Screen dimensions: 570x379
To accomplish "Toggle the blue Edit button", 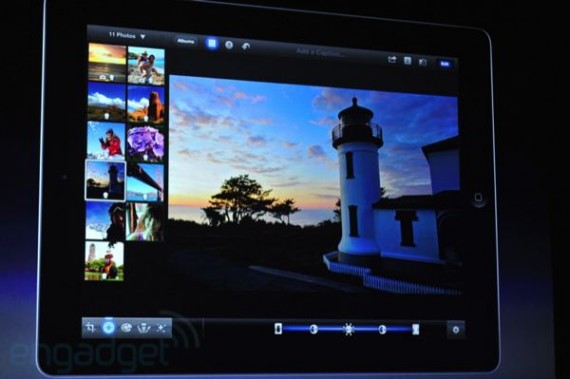I will click(445, 64).
